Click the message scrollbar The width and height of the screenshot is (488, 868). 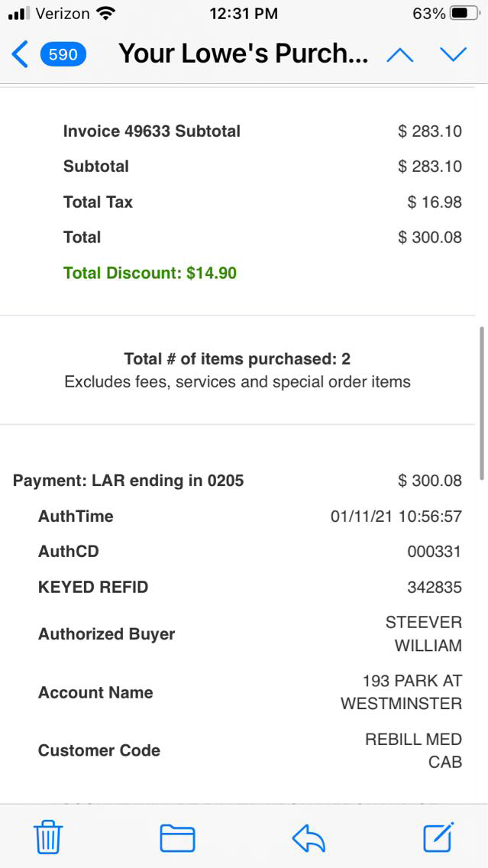(481, 403)
